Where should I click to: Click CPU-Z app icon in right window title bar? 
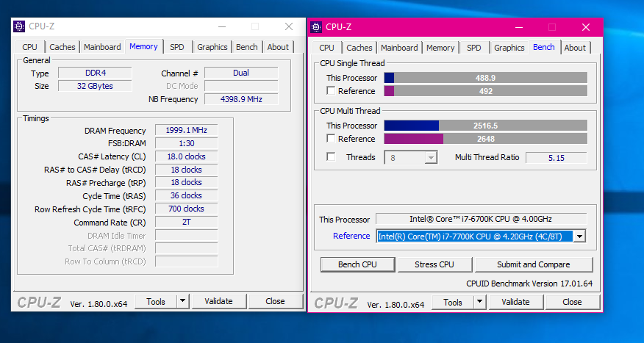coord(316,27)
